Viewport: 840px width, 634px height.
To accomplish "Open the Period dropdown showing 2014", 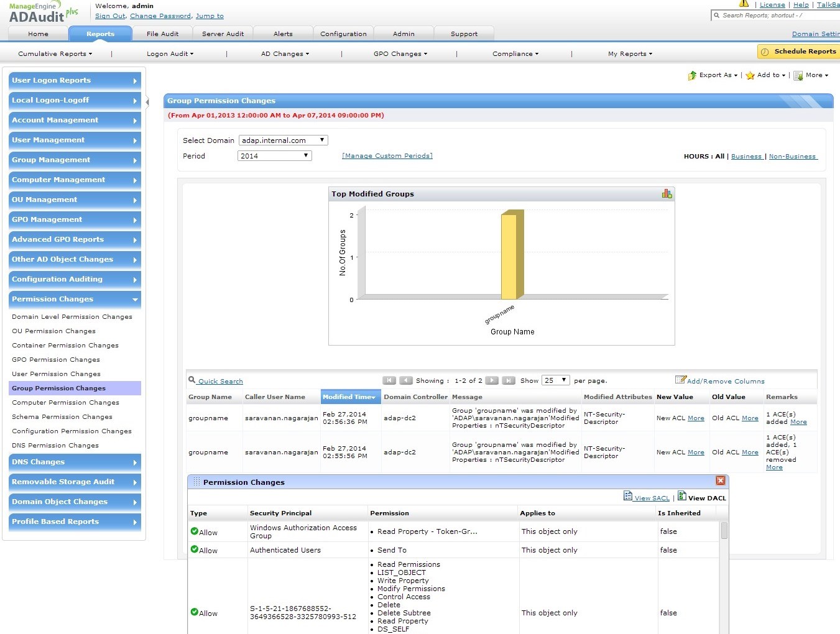I will [x=275, y=156].
